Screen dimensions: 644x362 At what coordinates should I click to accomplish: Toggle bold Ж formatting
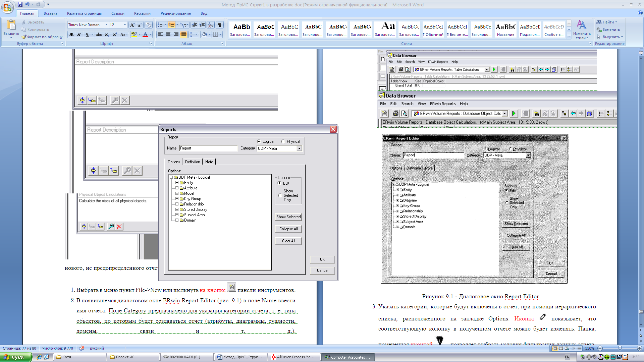[x=71, y=35]
